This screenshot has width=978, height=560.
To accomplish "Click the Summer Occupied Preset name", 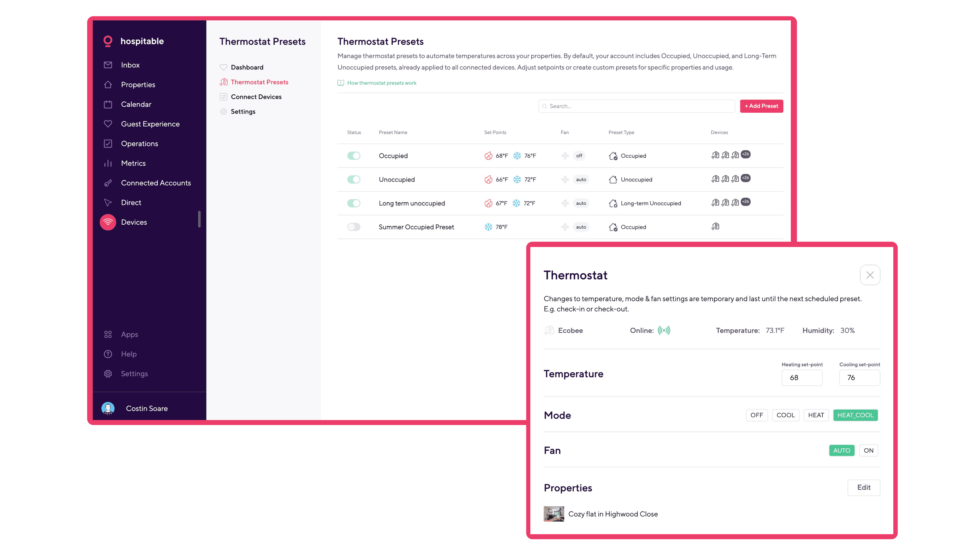I will click(x=416, y=227).
